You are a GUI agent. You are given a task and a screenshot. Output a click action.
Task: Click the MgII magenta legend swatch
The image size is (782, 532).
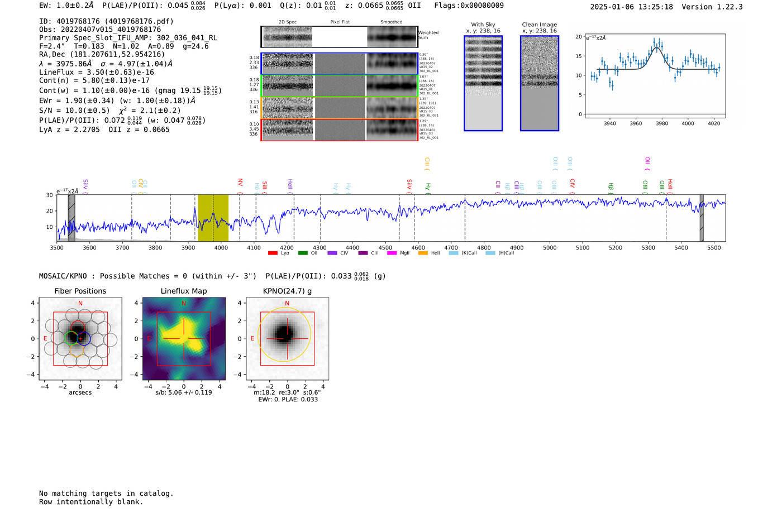(392, 253)
